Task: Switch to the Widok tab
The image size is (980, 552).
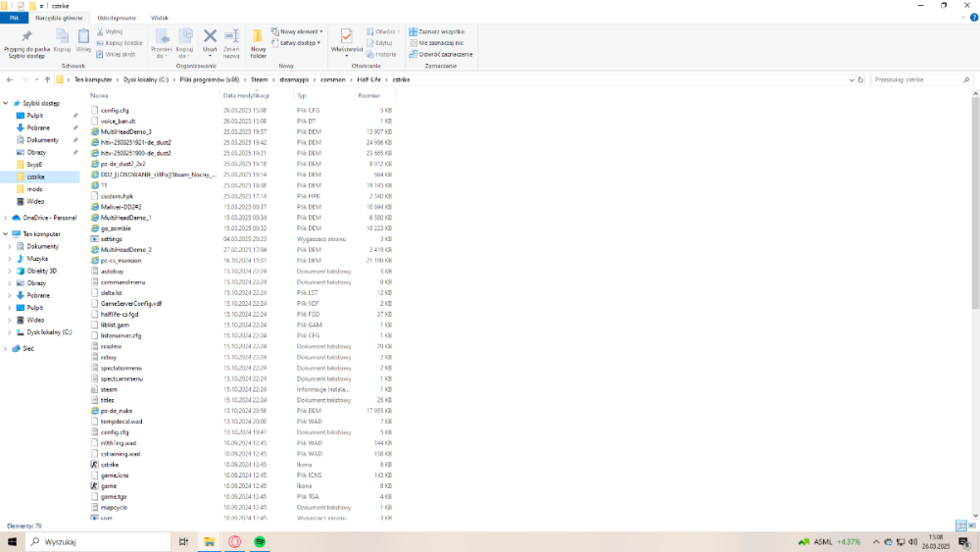Action: coord(160,18)
